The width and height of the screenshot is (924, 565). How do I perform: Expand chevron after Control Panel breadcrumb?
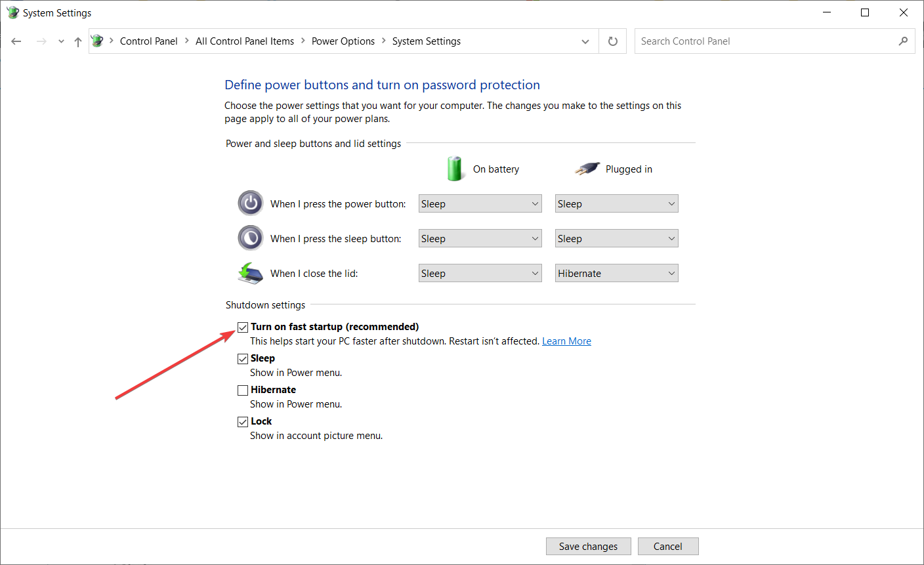point(186,41)
